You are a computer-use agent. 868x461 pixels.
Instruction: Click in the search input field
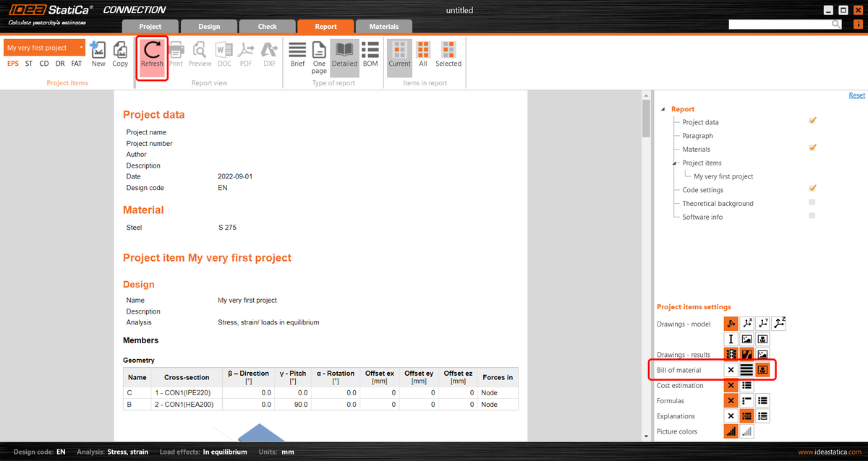pos(780,25)
